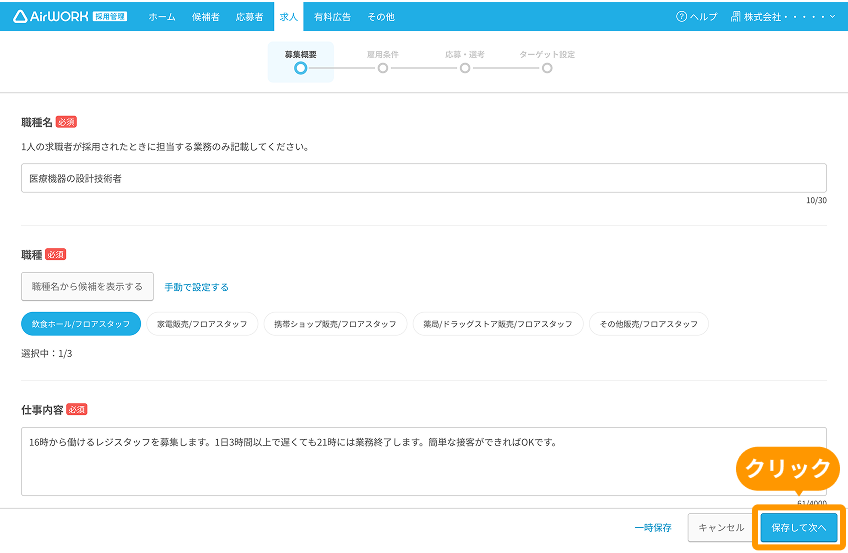This screenshot has width=848, height=553.
Task: Click the AirWORK logo
Action: [70, 16]
